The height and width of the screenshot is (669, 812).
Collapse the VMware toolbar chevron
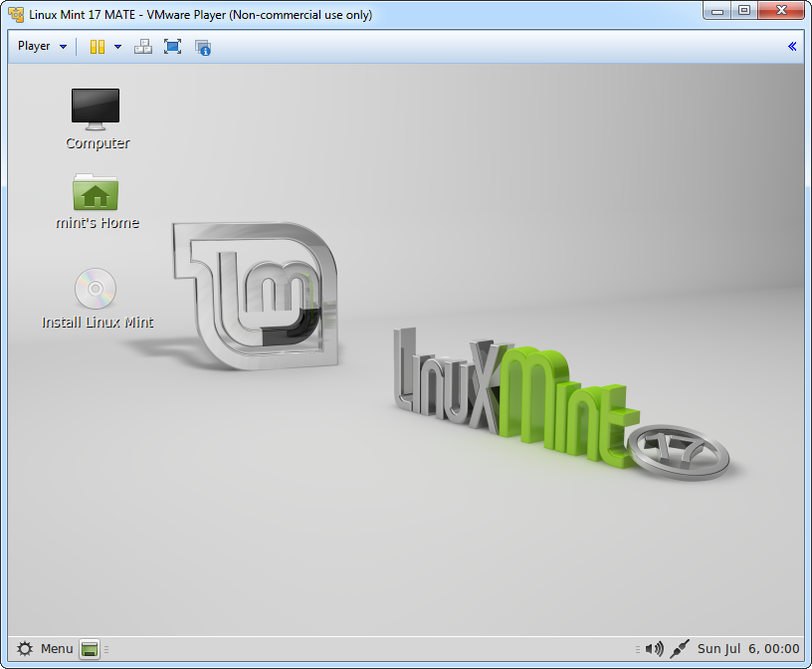pos(792,46)
